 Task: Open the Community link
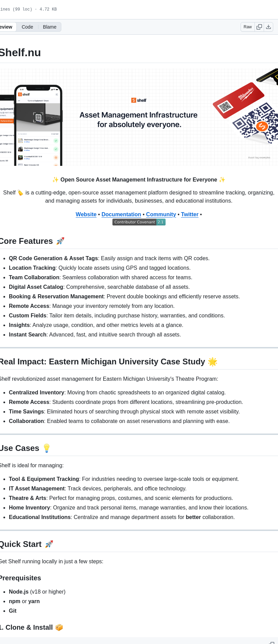point(161,214)
